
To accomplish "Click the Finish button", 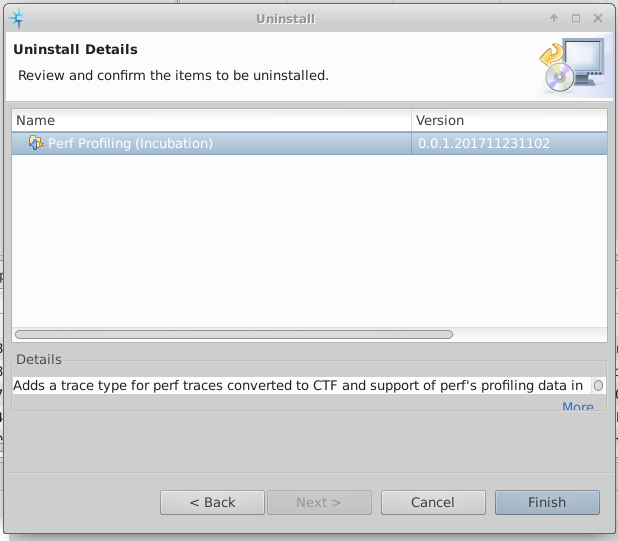I will click(547, 502).
